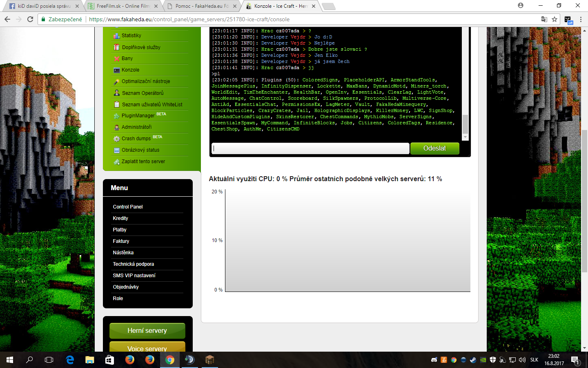Screen dimensions: 588x368
Task: Click the console command input field
Action: 310,148
